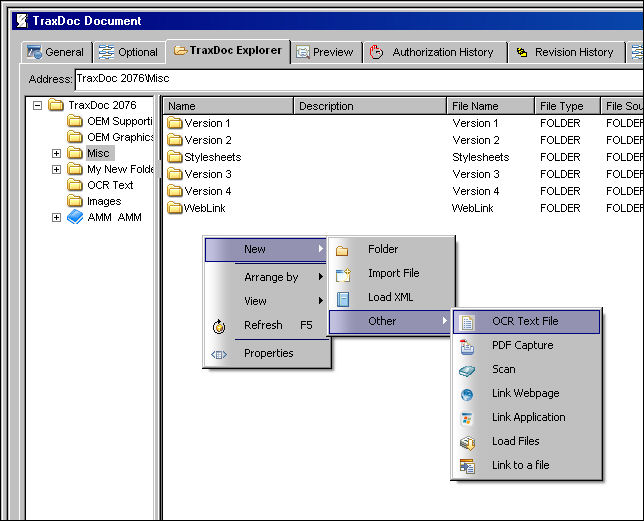Select the Load Files menu entry

pos(527,442)
